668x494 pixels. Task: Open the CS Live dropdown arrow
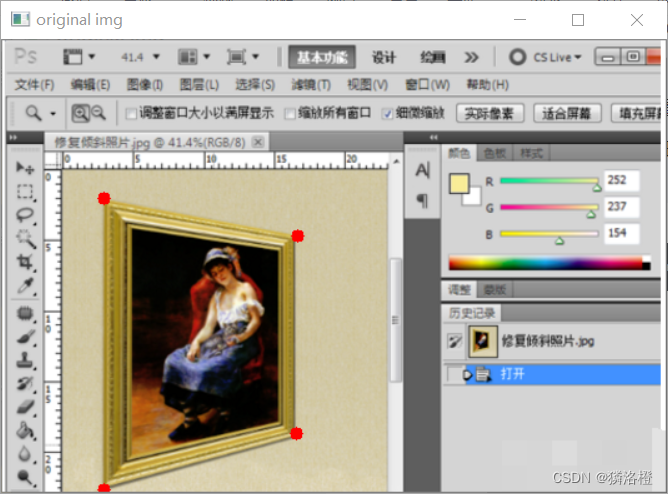tap(578, 57)
